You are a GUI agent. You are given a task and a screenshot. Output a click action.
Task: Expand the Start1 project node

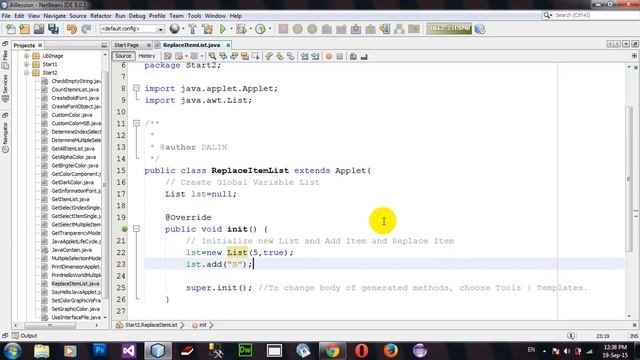(x=27, y=64)
